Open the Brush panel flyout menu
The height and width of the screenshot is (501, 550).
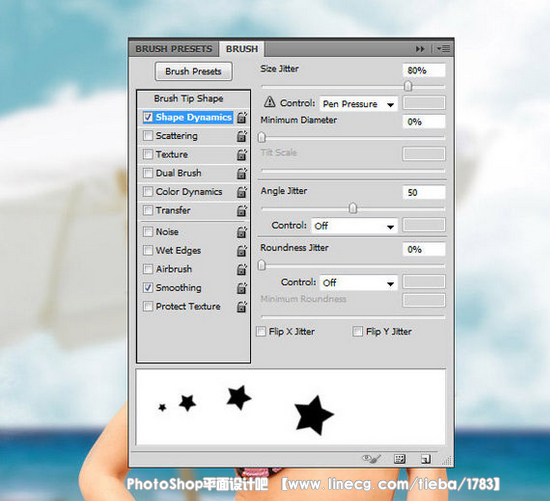[443, 49]
